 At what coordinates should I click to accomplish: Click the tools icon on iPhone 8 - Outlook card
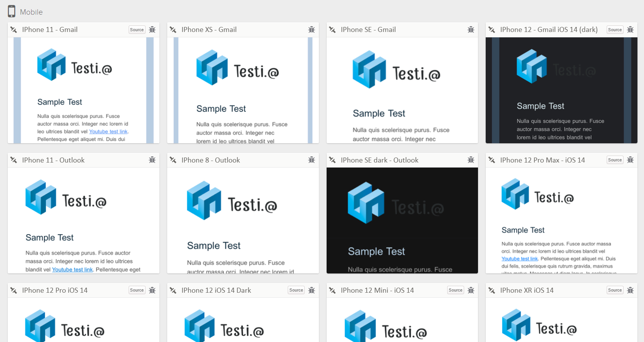click(173, 160)
